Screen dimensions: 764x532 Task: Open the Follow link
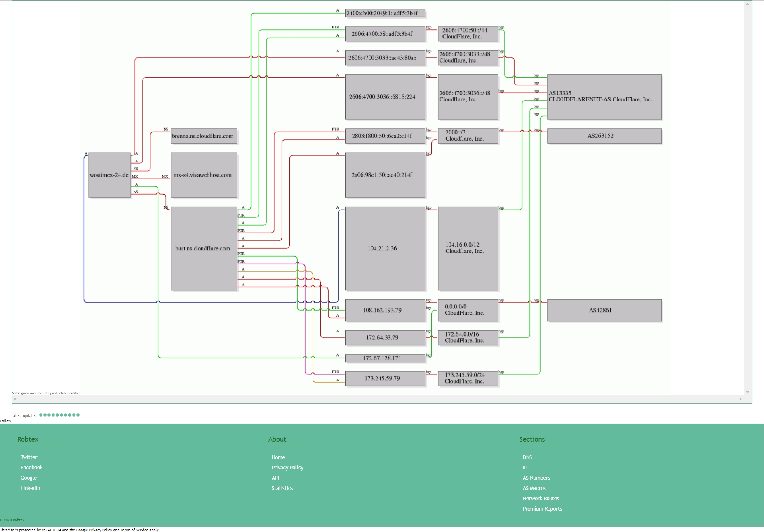[x=5, y=421]
